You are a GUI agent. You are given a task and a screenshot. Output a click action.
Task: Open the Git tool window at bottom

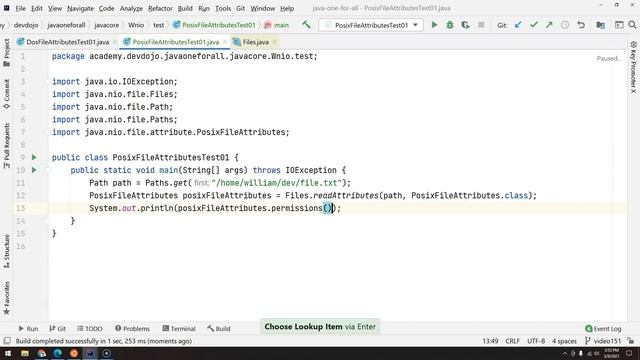(x=58, y=329)
